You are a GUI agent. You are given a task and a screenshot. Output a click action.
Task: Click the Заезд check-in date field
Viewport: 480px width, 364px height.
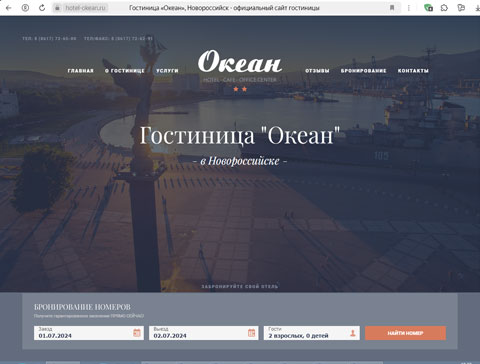click(x=89, y=333)
